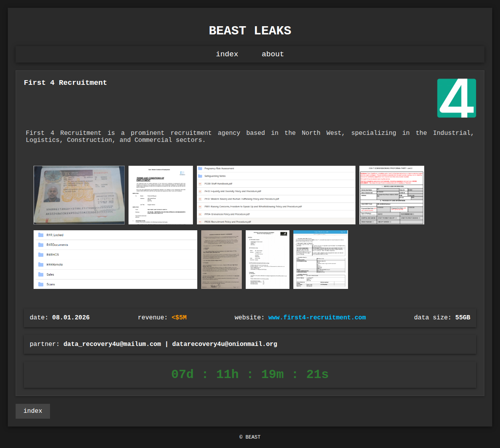View the blue-header form thumbnail
Image resolution: width=500 pixels, height=448 pixels.
[x=320, y=260]
